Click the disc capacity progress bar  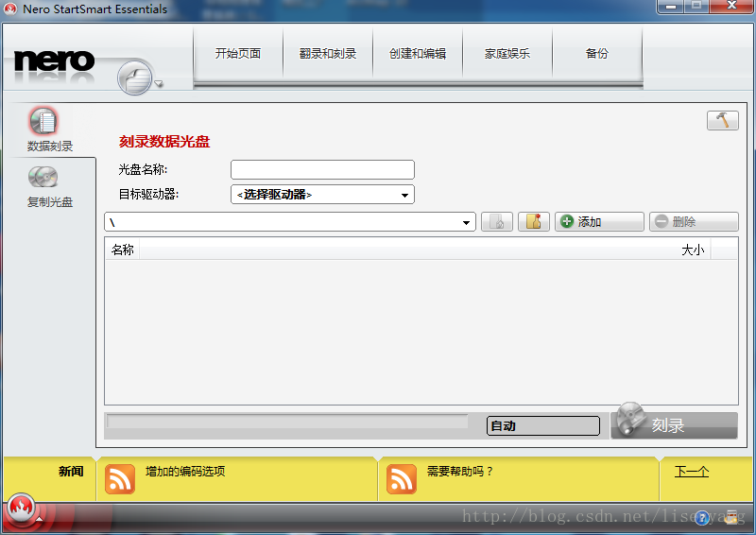287,422
